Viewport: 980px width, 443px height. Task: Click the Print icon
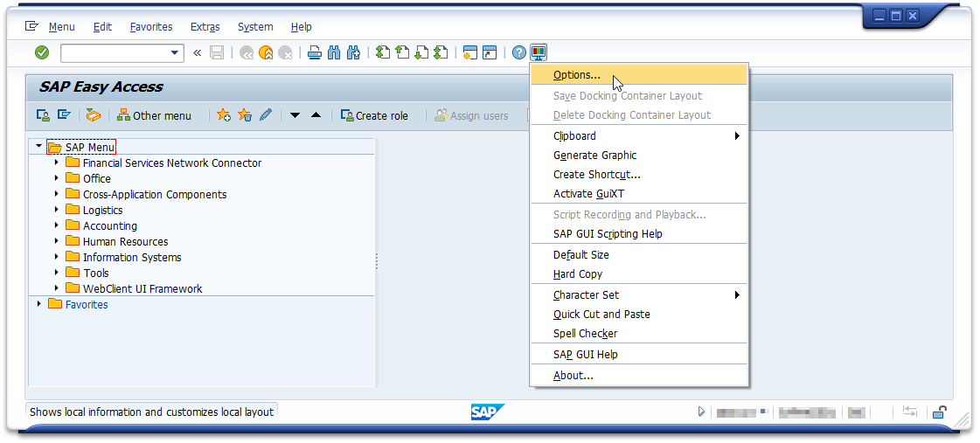pos(315,53)
